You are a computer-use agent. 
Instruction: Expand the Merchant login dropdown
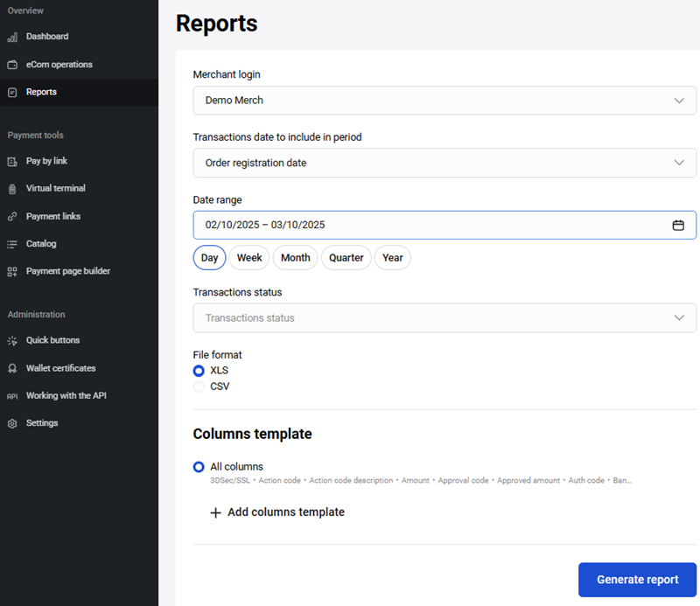click(x=444, y=101)
